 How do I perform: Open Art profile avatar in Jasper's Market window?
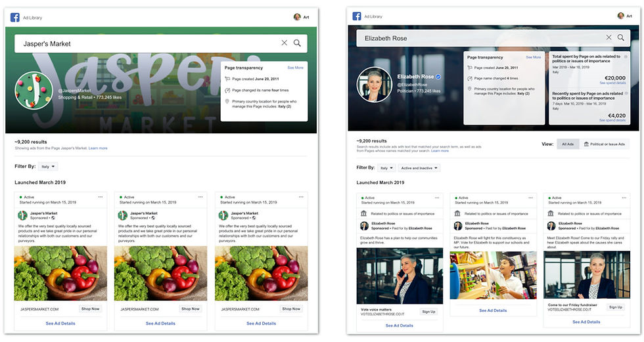coord(297,17)
